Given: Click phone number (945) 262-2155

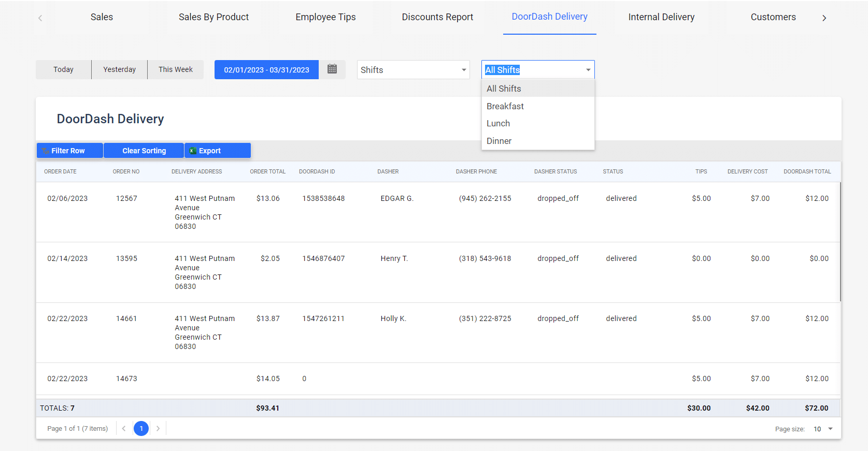Looking at the screenshot, I should click(485, 198).
